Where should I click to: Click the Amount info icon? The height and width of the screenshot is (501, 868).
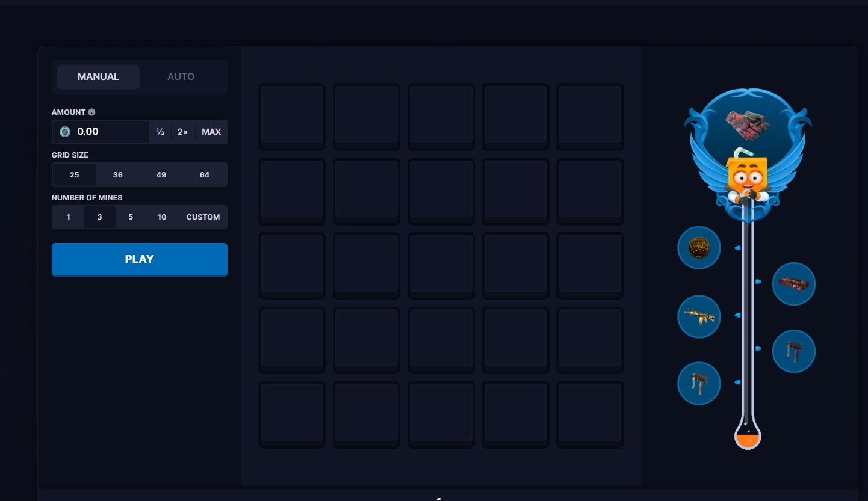[91, 112]
